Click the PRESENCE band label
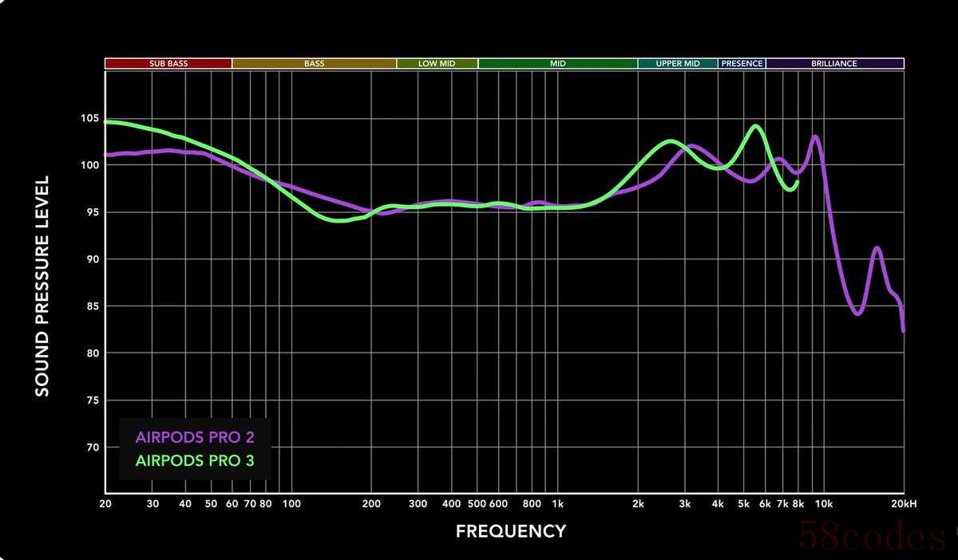The height and width of the screenshot is (560, 958). 742,63
